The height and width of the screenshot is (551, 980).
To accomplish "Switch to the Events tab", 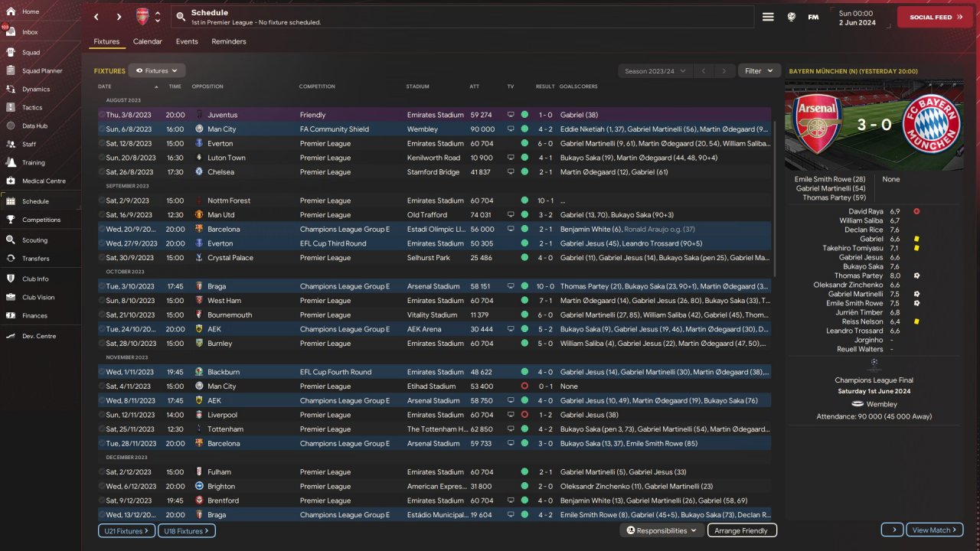I will (x=187, y=41).
